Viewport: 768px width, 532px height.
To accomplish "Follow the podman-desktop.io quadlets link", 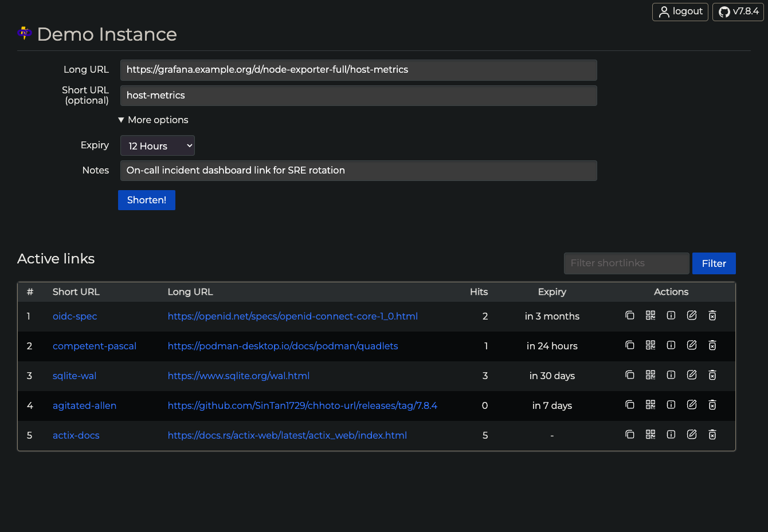I will click(283, 346).
